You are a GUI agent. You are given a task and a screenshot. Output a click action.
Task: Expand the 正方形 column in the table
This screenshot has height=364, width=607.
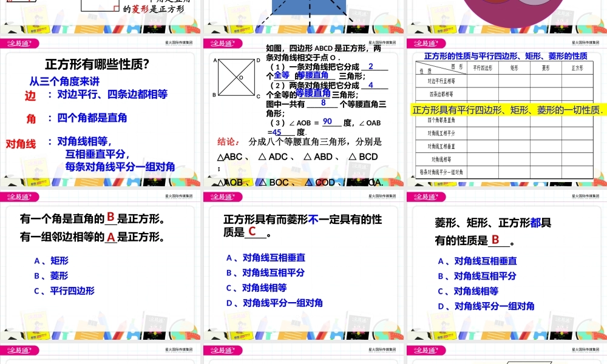[x=578, y=68]
